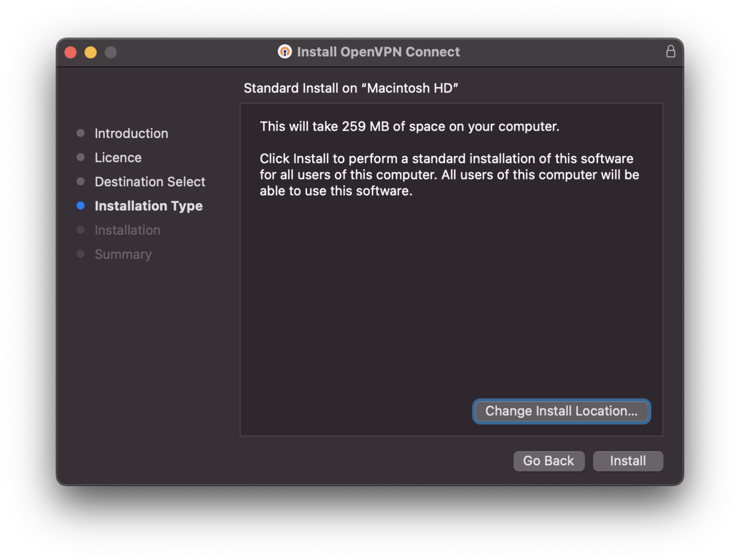
Task: Select the Licence step label
Action: 118,157
